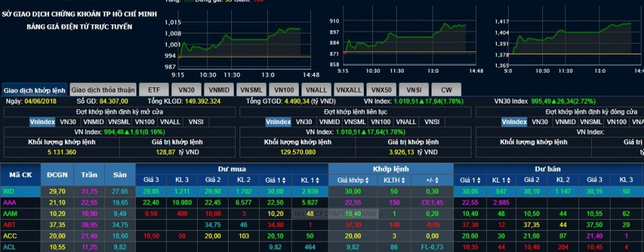Choose VN100 under closing auction session
This screenshot has height=252, width=644.
point(616,122)
